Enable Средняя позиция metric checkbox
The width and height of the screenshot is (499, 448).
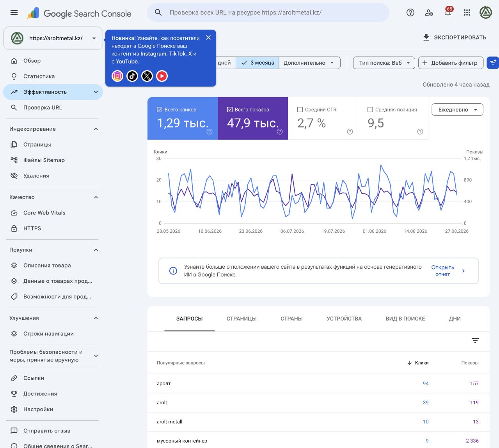click(370, 110)
